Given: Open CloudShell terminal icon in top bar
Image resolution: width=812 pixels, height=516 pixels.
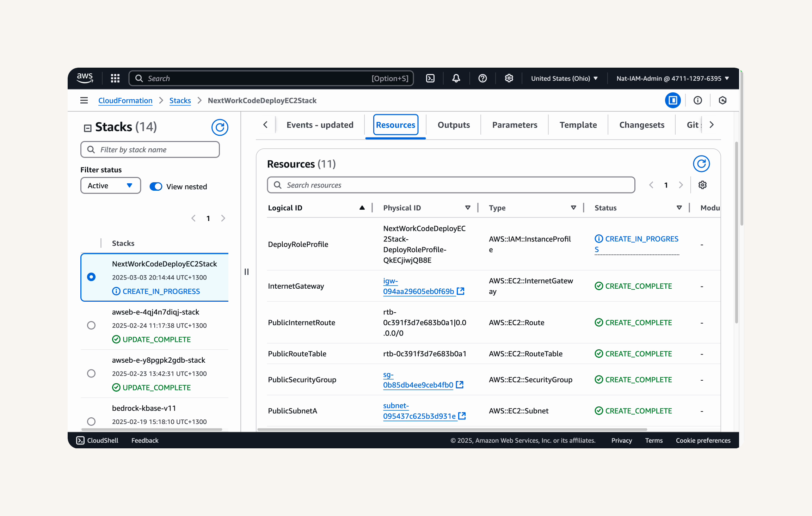Looking at the screenshot, I should [430, 78].
